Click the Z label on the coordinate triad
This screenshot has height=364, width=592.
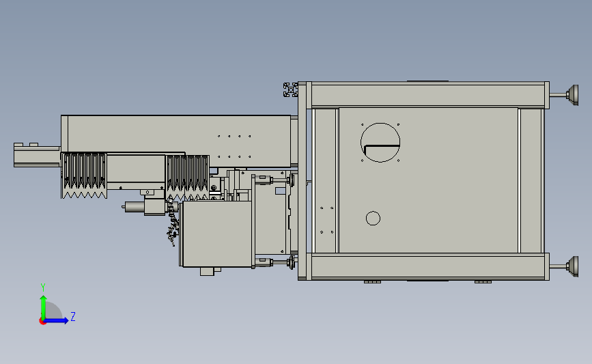coord(73,316)
